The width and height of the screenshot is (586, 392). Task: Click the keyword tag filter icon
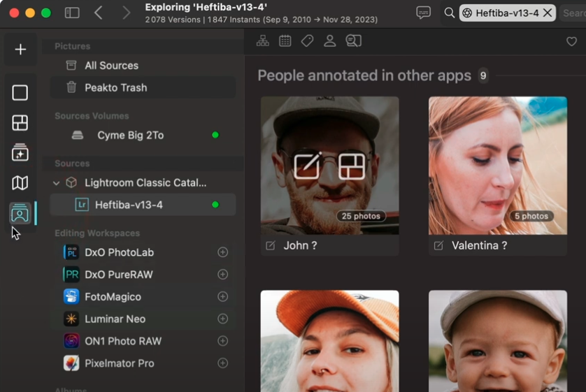307,41
